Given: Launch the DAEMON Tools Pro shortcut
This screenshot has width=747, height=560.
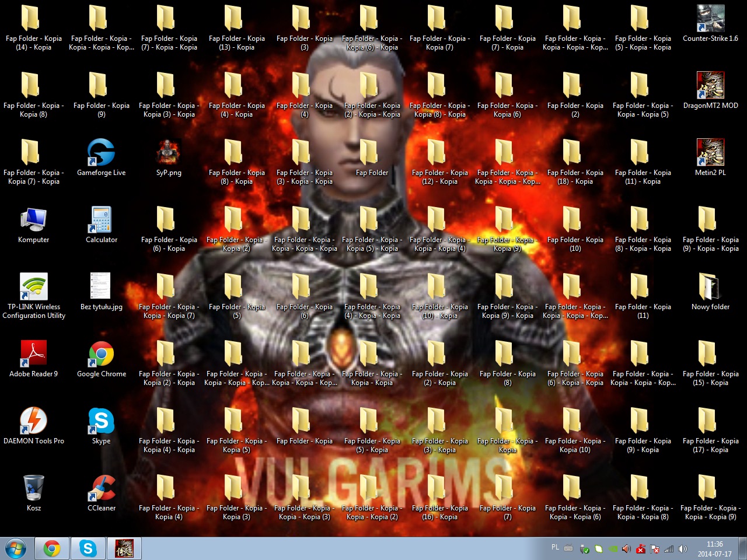Looking at the screenshot, I should (x=34, y=426).
